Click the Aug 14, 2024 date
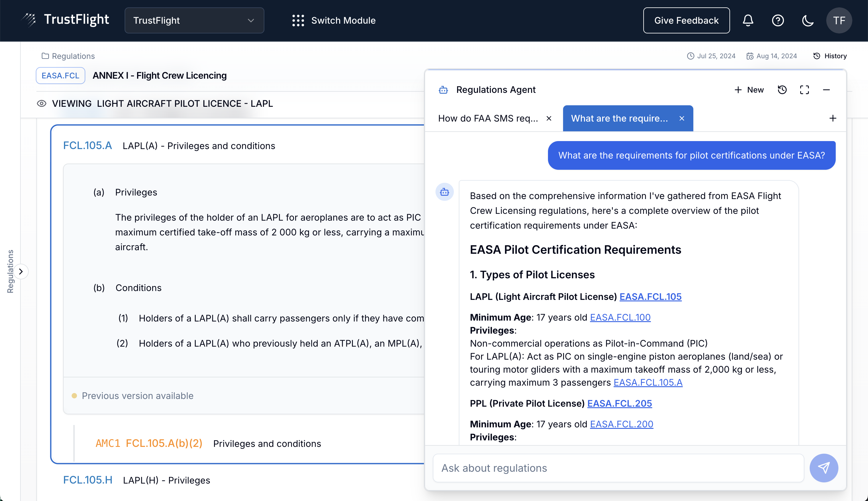The image size is (868, 501). 771,56
